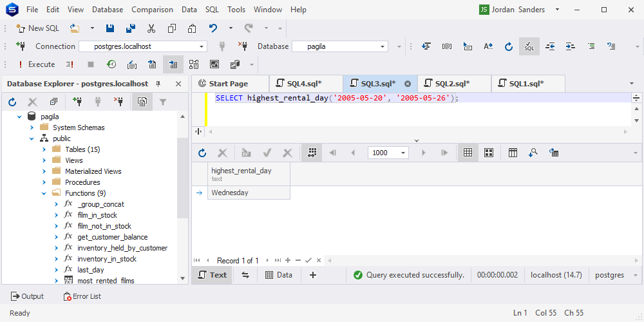Open the Connection combo box postgres.localhost
The height and width of the screenshot is (322, 644).
tap(143, 46)
